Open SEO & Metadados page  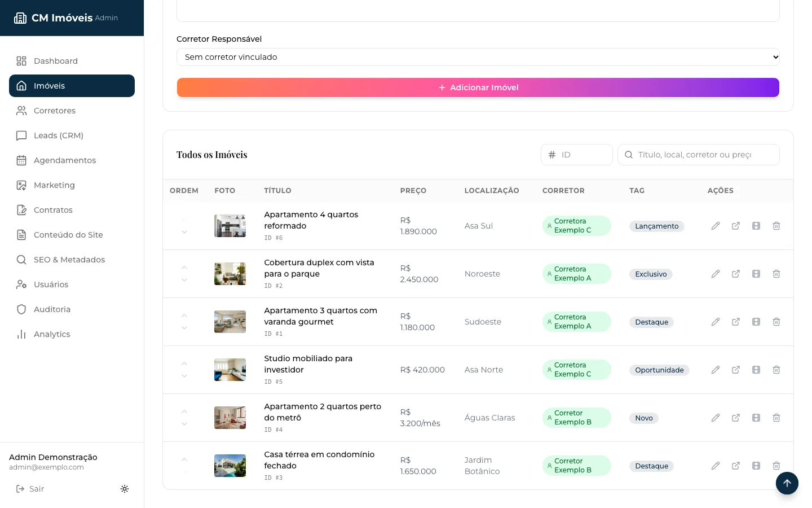[72, 260]
